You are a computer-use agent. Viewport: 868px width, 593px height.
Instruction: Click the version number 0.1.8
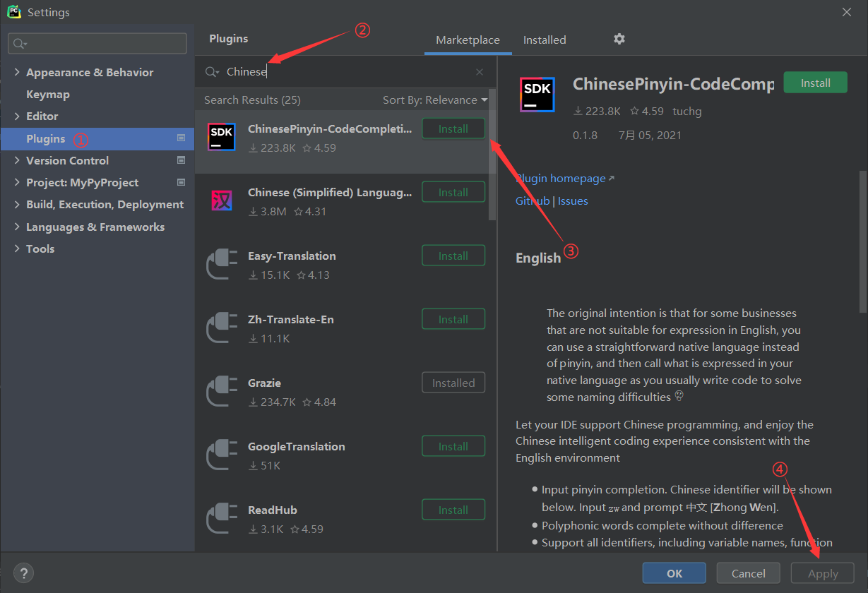[585, 135]
